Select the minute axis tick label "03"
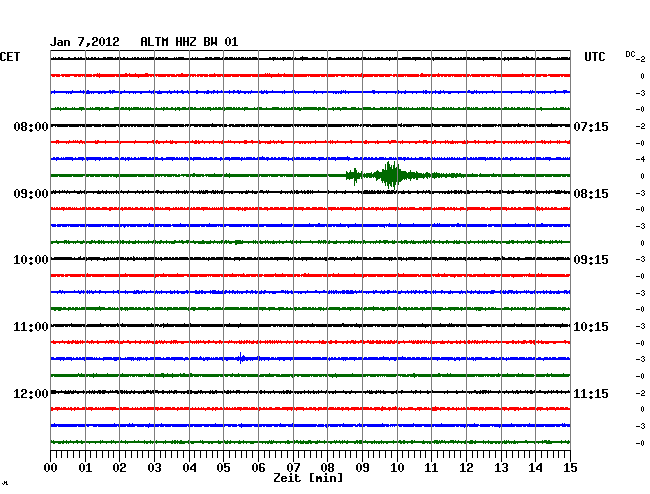 point(154,468)
